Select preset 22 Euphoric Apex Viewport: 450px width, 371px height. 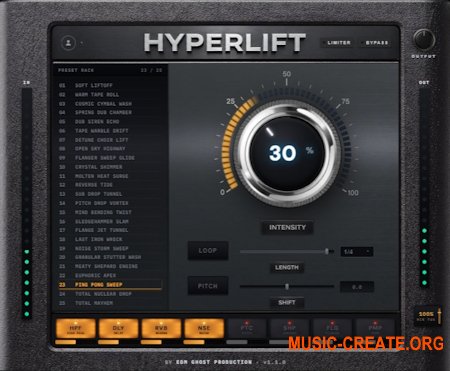tap(110, 276)
